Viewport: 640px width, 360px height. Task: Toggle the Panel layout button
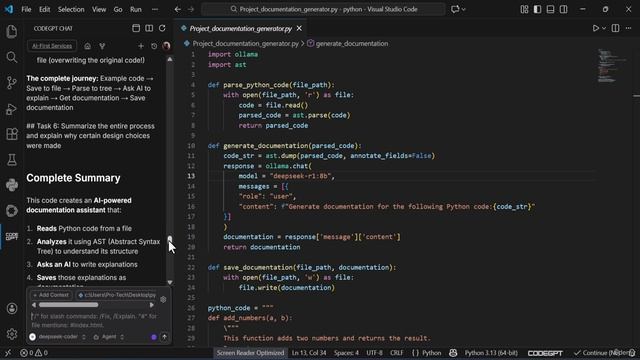[550, 9]
